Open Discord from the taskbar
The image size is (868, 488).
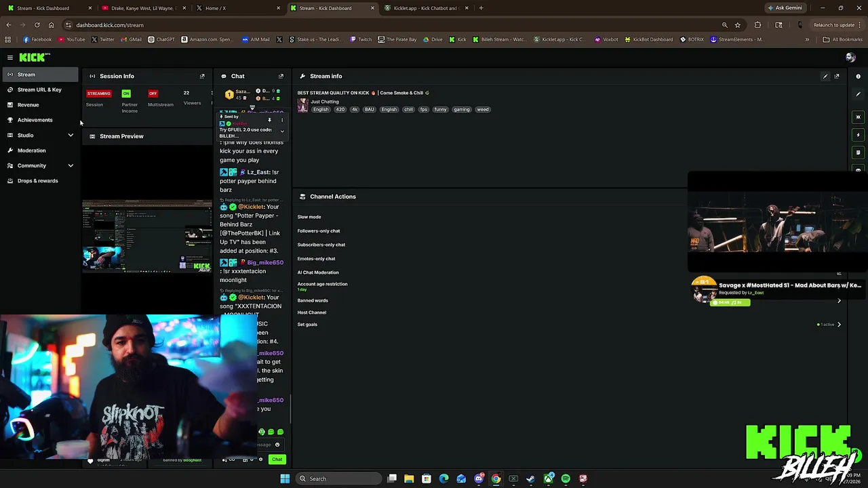[x=479, y=479]
